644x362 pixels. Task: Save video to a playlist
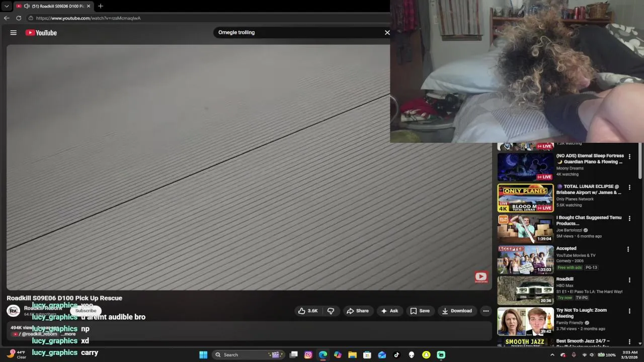420,311
